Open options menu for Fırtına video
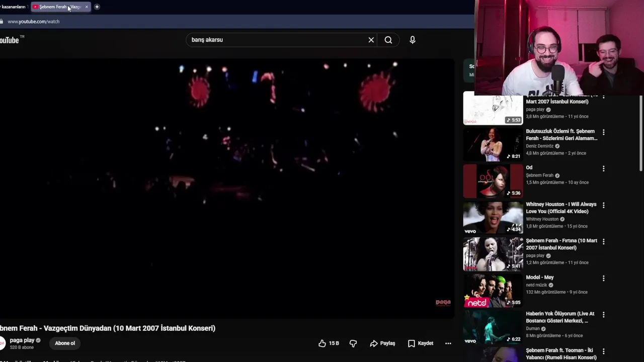This screenshot has width=644, height=362. (x=604, y=242)
